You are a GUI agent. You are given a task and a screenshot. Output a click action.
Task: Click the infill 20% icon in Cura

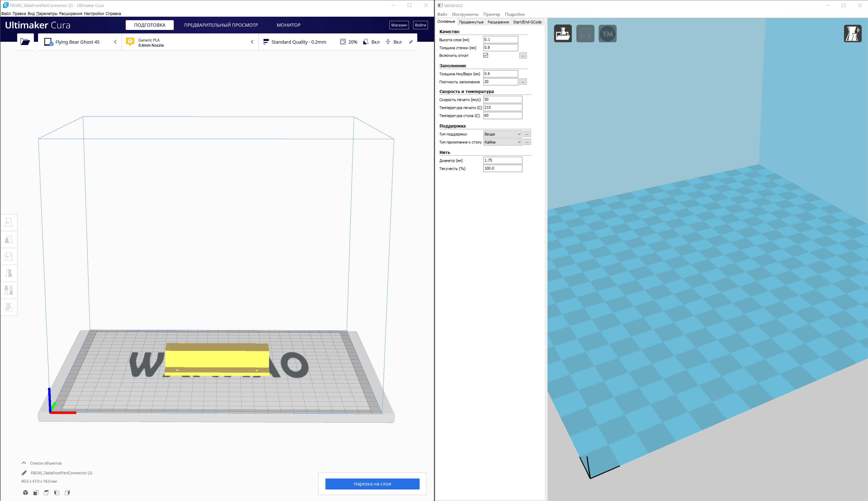tap(343, 42)
